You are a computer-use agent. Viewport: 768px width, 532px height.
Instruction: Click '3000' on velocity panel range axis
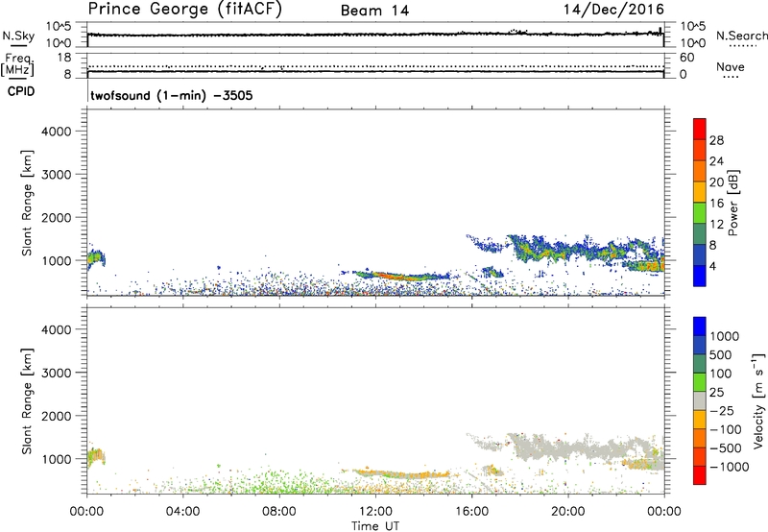57,373
